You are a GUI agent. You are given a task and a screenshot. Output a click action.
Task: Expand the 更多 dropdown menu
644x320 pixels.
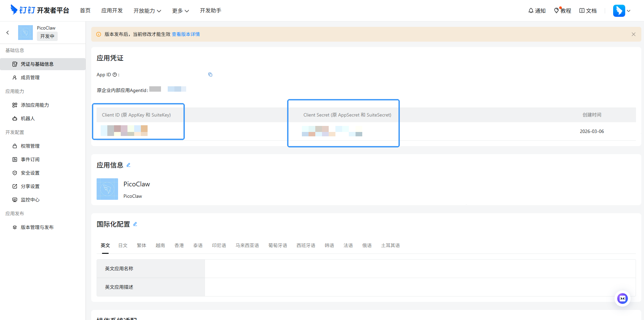click(x=180, y=11)
